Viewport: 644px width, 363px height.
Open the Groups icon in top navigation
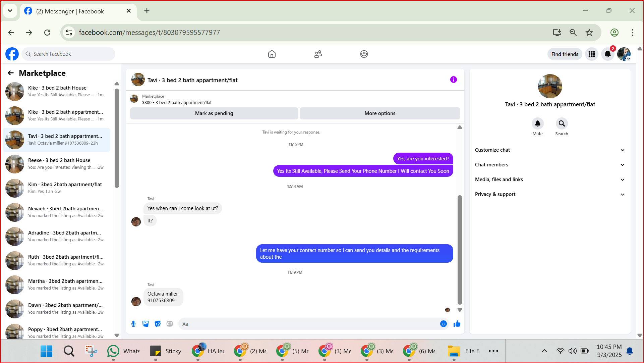(x=364, y=54)
